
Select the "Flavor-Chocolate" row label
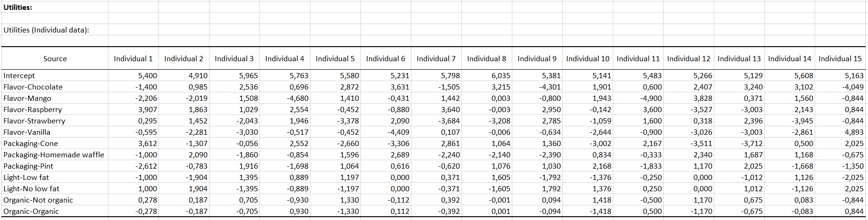tap(33, 87)
